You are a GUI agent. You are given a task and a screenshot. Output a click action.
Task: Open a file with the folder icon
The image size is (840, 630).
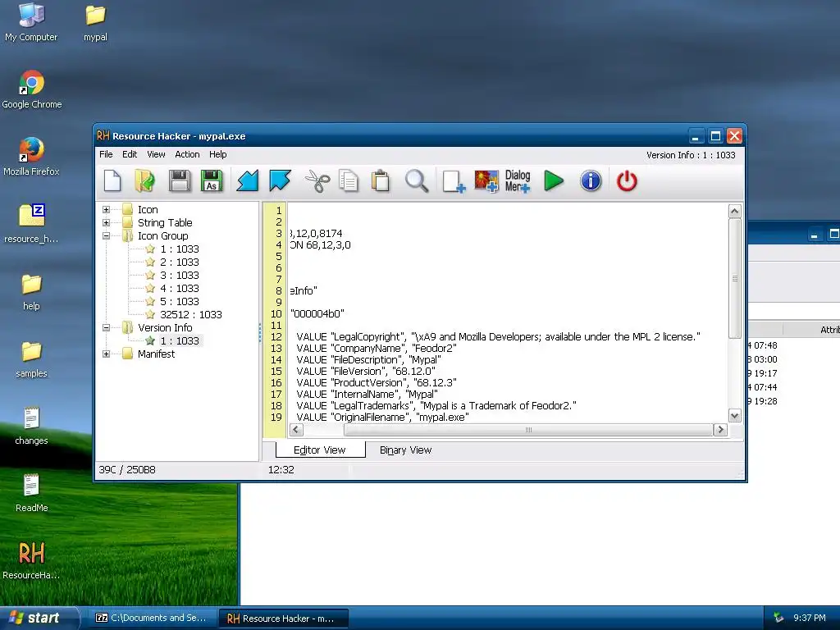[144, 181]
